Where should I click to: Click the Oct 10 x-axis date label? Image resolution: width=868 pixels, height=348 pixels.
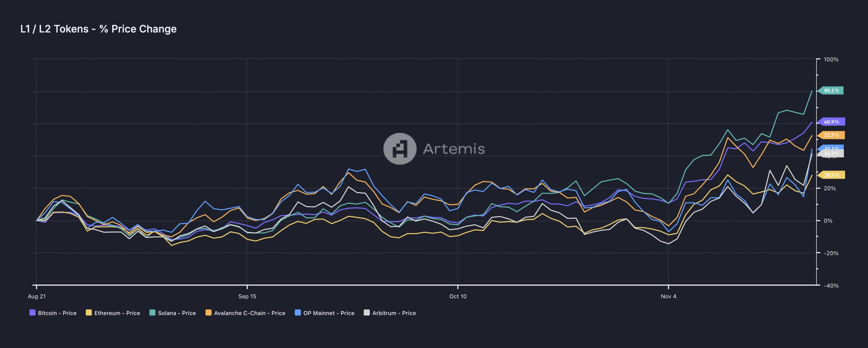pos(458,296)
